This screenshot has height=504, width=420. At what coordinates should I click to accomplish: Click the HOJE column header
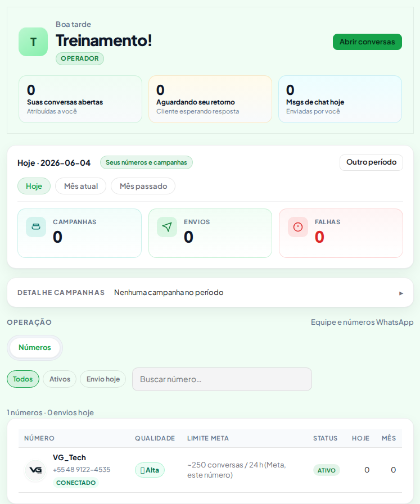coord(360,438)
